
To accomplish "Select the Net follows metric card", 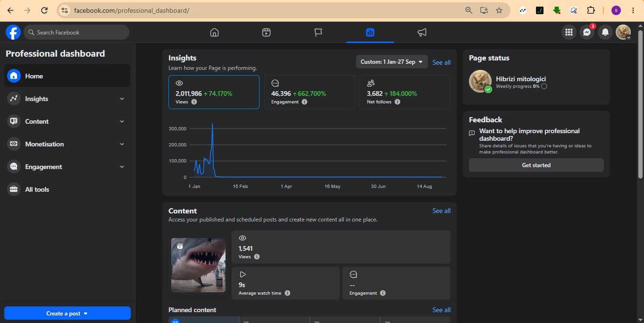I will click(405, 92).
